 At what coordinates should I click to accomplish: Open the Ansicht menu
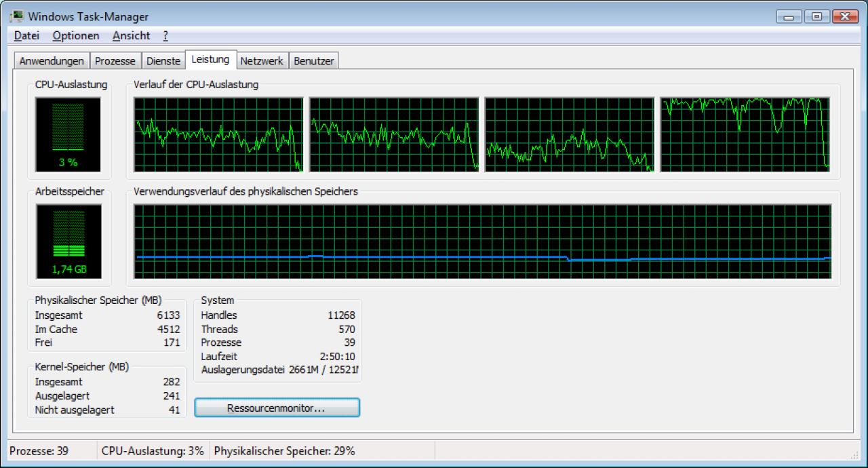click(x=132, y=36)
